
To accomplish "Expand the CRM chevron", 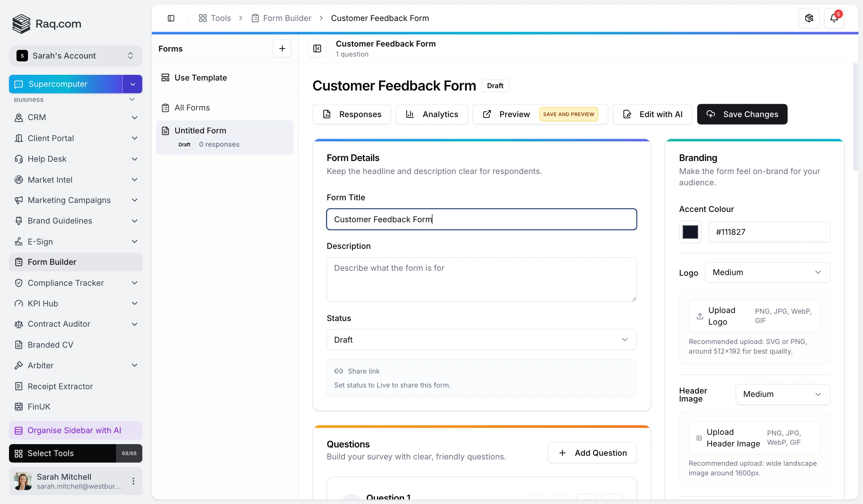I will coord(135,117).
